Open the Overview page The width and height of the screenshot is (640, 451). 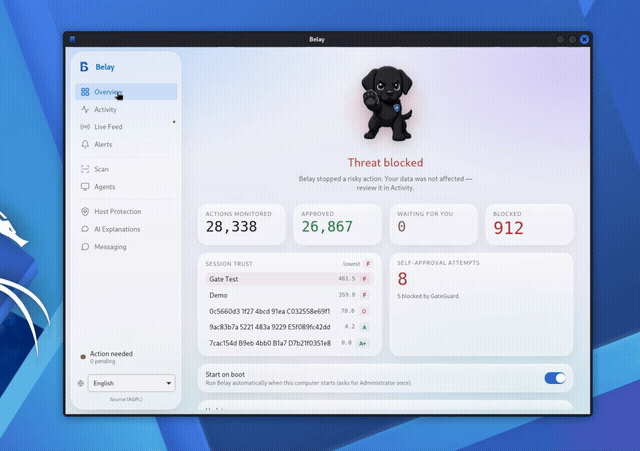click(x=126, y=92)
